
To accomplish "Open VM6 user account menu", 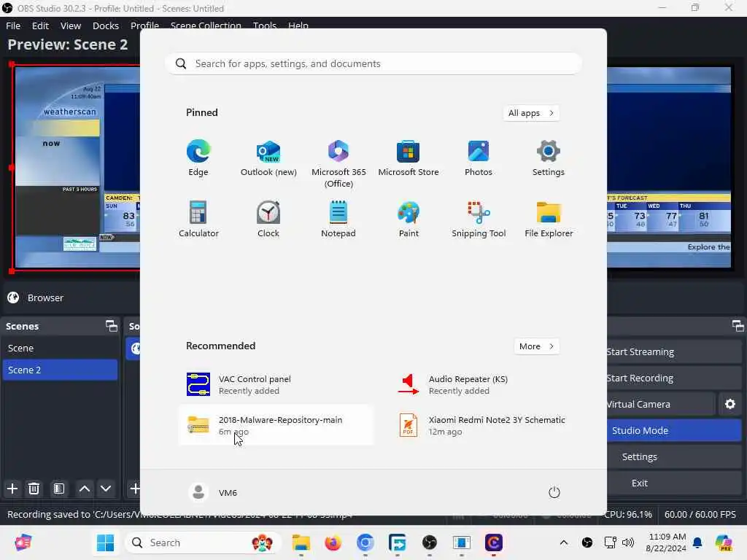I will point(213,492).
